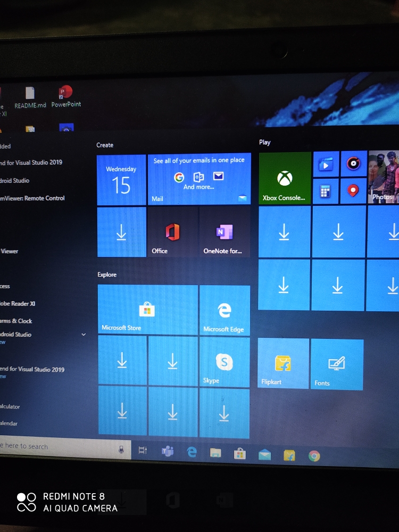
Task: Open the Calculator tile in Play group
Action: [x=326, y=192]
